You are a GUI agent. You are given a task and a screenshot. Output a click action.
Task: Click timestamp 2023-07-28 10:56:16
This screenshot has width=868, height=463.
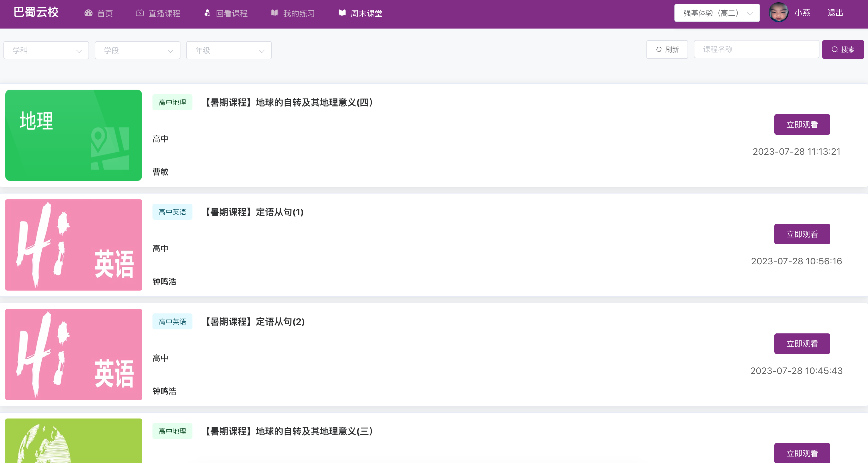(x=796, y=261)
